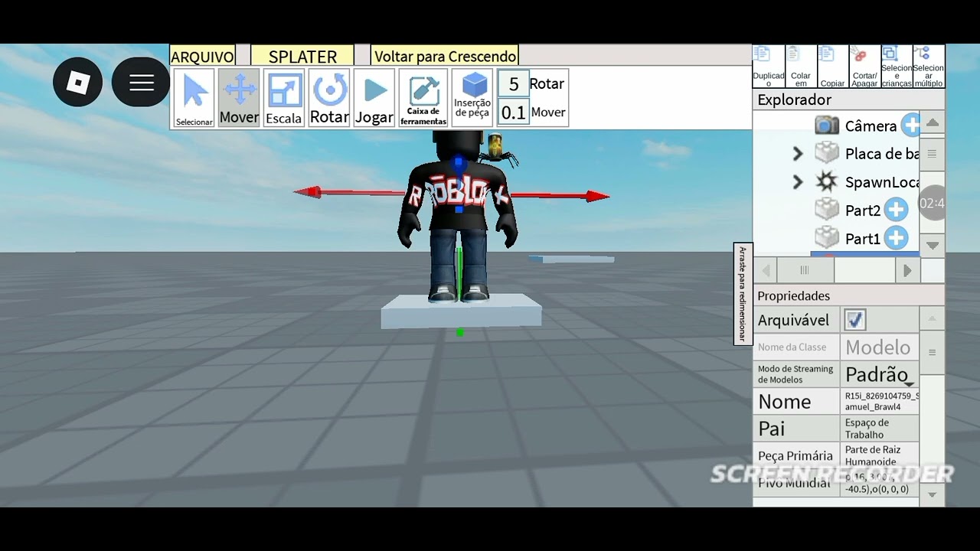
Task: Click the SpawnLocation burst icon
Action: pos(827,181)
